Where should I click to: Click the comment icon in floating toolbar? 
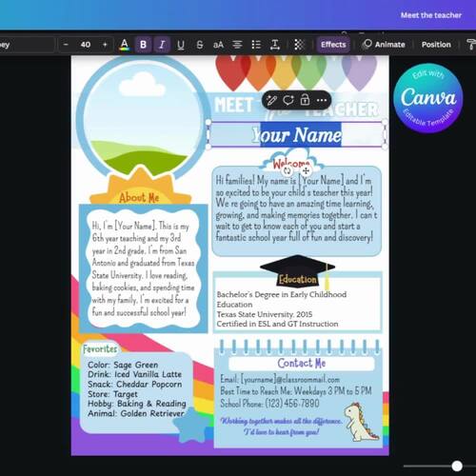(x=288, y=100)
